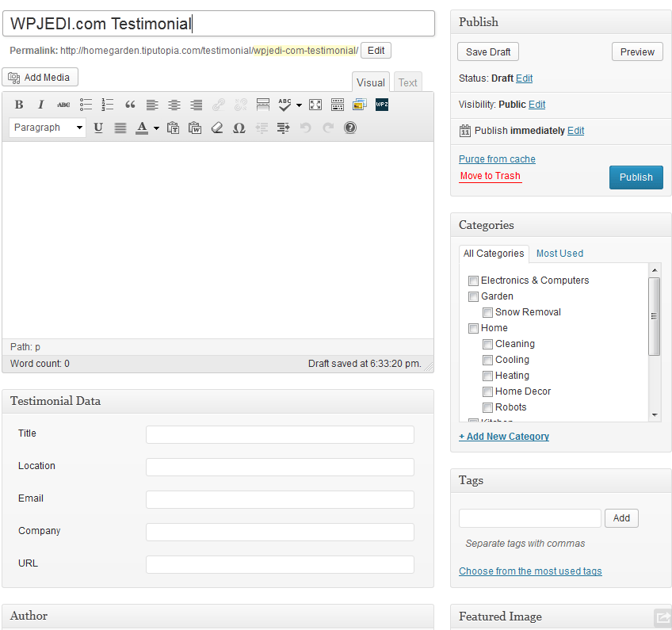Image resolution: width=672 pixels, height=630 pixels.
Task: Check the Garden category
Action: 473,296
